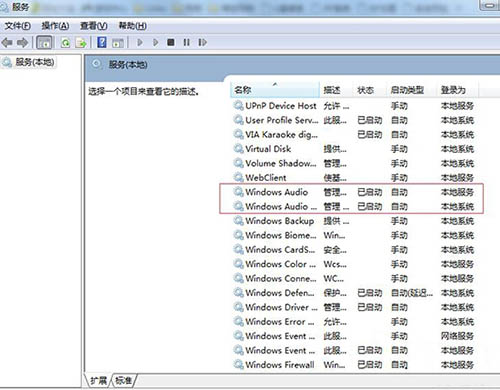Click the Start service play icon
Viewport: 500px width, 390px height.
coord(140,42)
